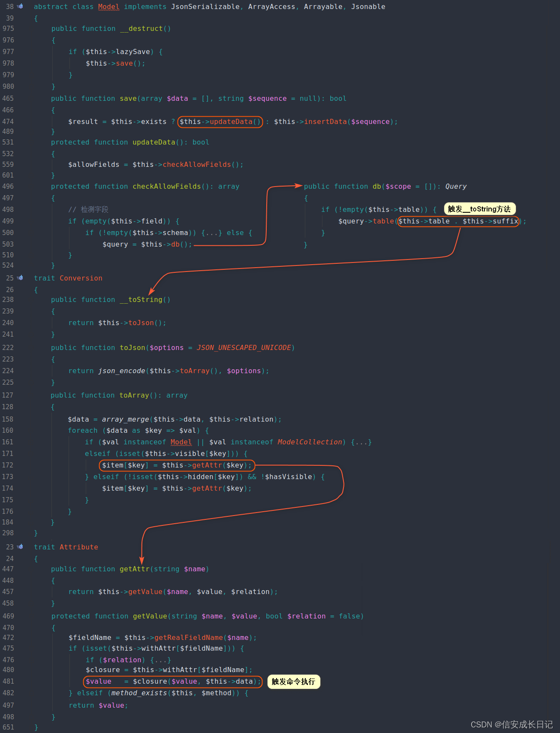Click line number 975 in the gutter

(x=8, y=29)
